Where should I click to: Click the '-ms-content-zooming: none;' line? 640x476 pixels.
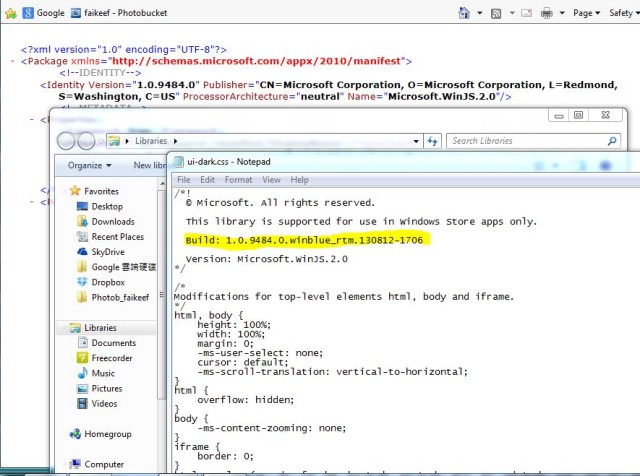[x=272, y=428]
